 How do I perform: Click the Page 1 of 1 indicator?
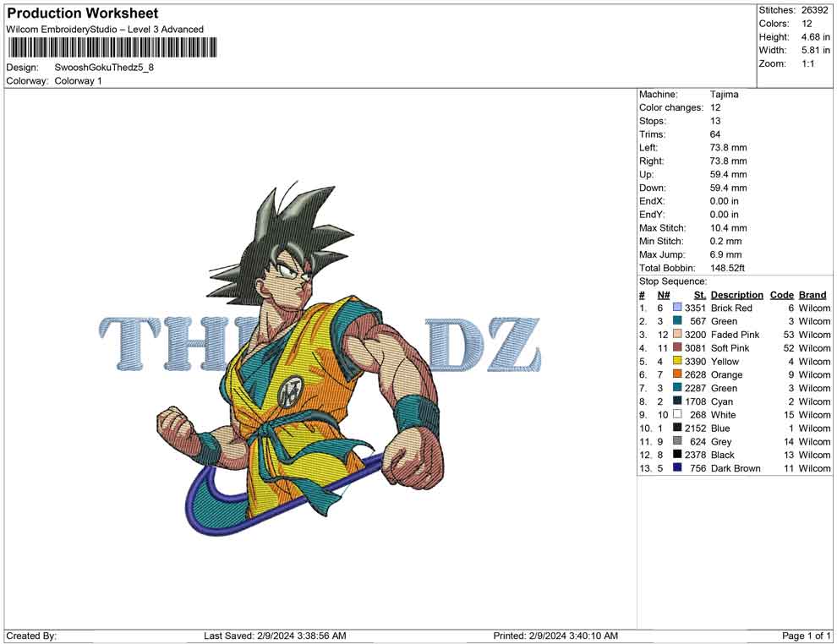pyautogui.click(x=806, y=636)
